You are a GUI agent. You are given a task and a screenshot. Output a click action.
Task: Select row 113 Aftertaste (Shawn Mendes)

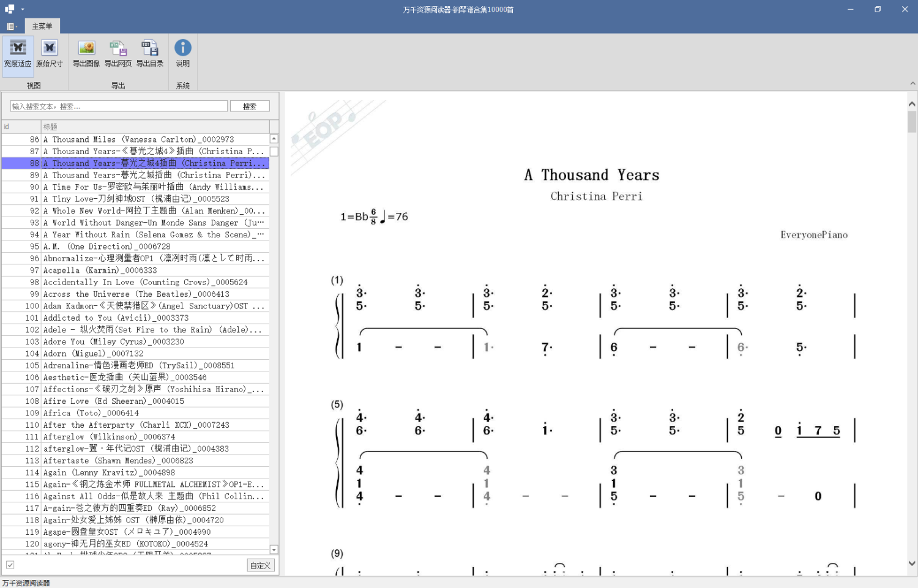[x=135, y=461]
